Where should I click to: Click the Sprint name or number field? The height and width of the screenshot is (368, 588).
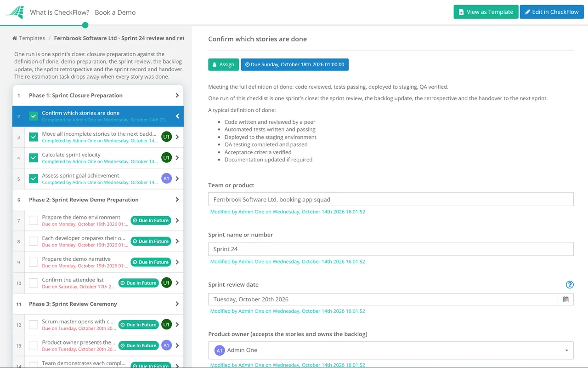tap(391, 249)
